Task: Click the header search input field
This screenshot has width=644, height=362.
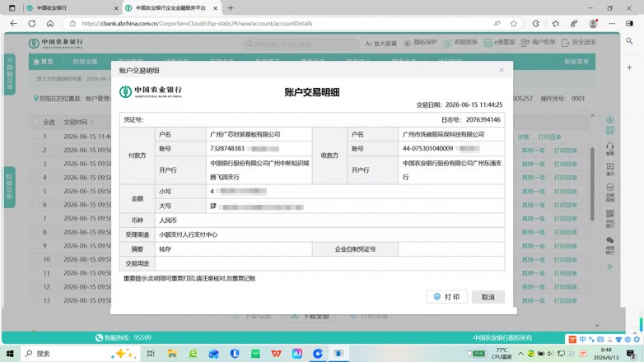Action: click(301, 44)
